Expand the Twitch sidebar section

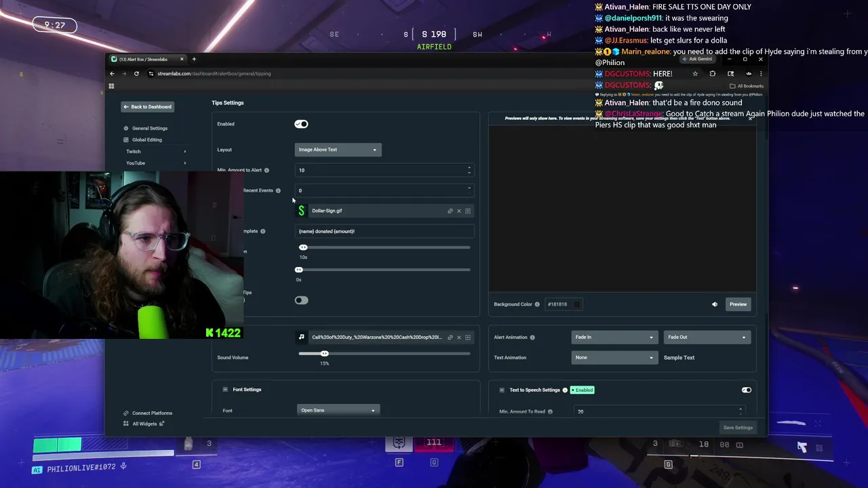(x=156, y=151)
